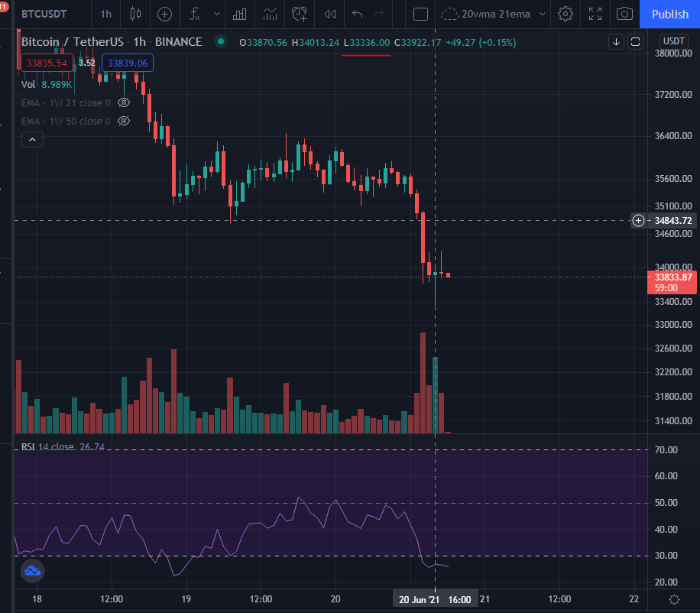Click the blue buy price 33839.06
Viewport: 700px width, 613px height.
(x=128, y=63)
